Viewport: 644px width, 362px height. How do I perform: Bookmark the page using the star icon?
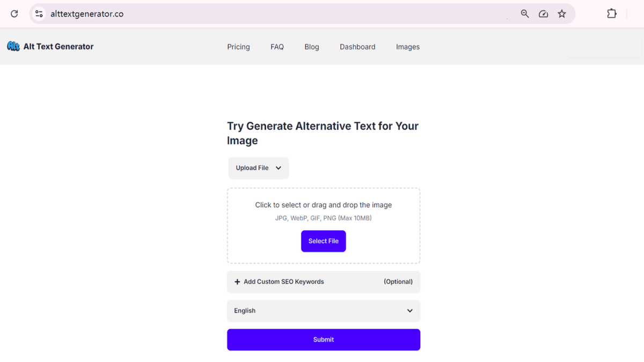(x=562, y=13)
